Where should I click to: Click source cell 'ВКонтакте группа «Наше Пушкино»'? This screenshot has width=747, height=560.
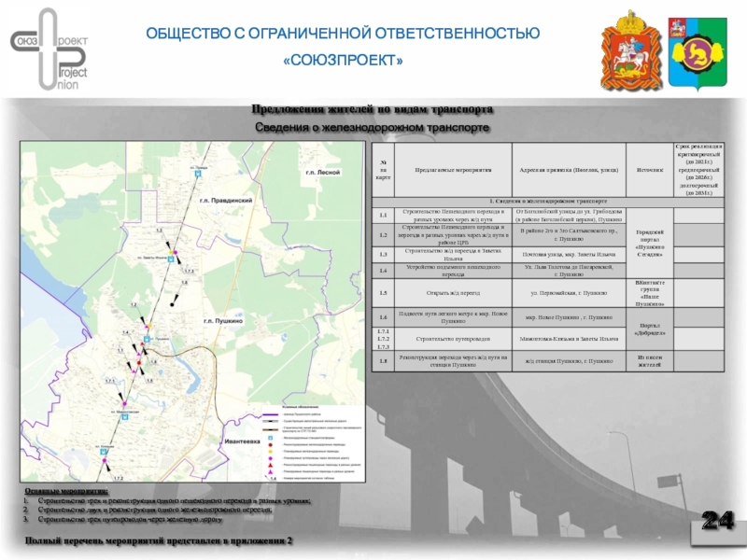(650, 293)
